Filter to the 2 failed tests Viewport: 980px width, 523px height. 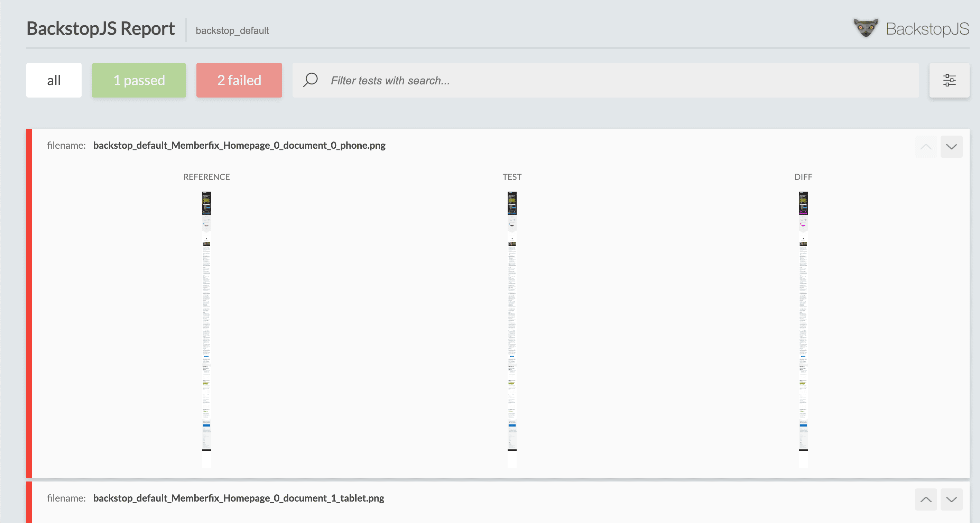click(x=239, y=80)
